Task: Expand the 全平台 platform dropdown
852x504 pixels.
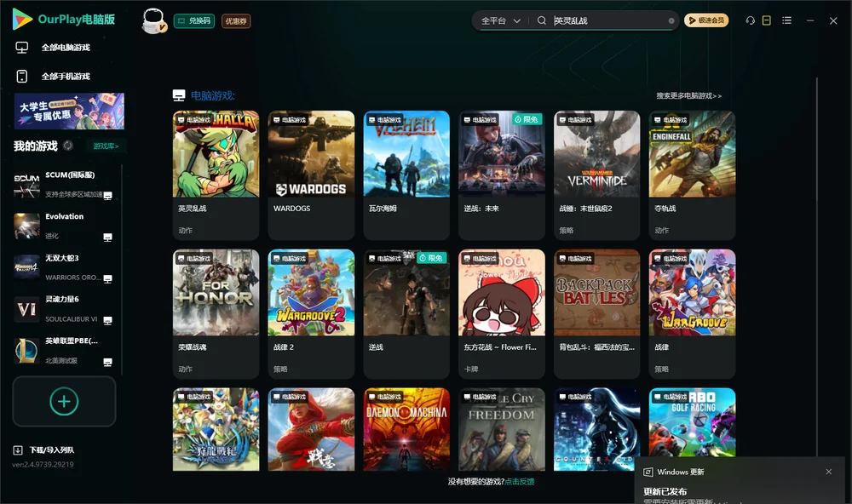Action: point(501,20)
